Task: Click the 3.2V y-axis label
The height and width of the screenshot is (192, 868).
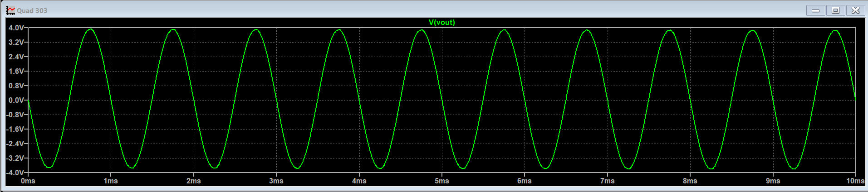Action: click(16, 42)
